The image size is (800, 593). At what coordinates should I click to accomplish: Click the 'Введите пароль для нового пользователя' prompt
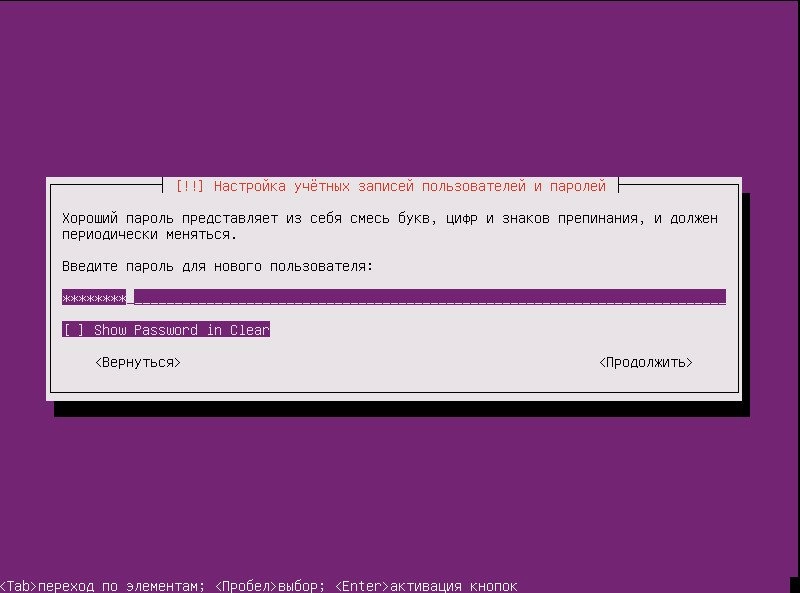point(217,267)
